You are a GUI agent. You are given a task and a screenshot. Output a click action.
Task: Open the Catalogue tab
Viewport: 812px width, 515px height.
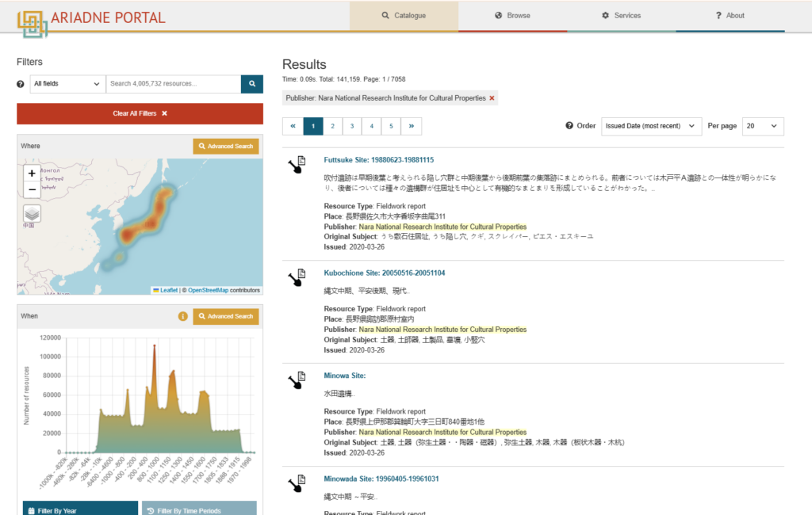click(404, 16)
